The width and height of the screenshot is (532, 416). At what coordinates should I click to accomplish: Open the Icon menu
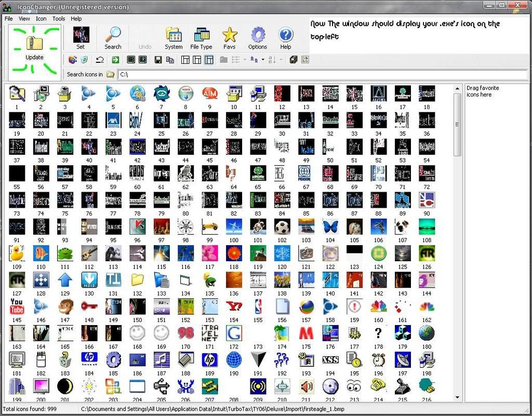point(41,19)
